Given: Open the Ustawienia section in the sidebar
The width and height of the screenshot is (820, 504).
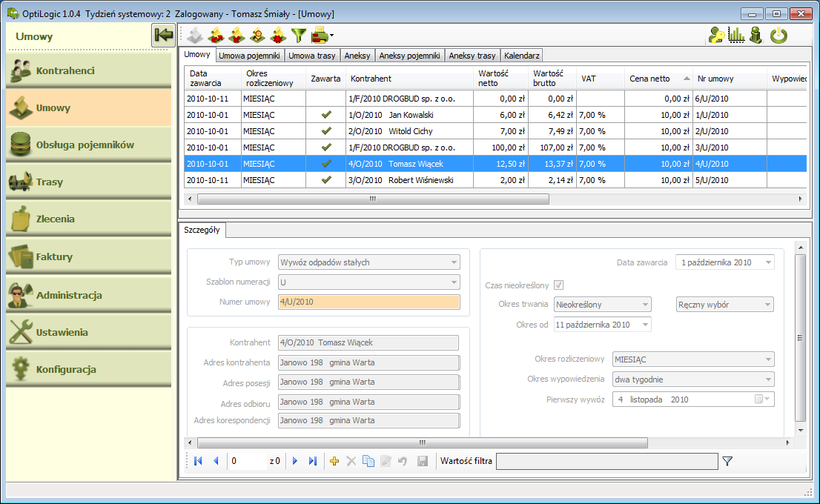Looking at the screenshot, I should (88, 332).
